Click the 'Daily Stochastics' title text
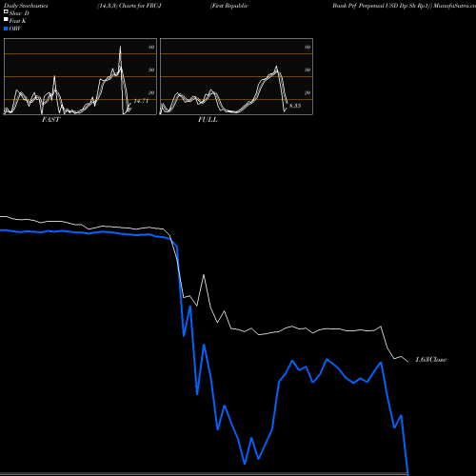The height and width of the screenshot is (476, 476). tap(26, 6)
